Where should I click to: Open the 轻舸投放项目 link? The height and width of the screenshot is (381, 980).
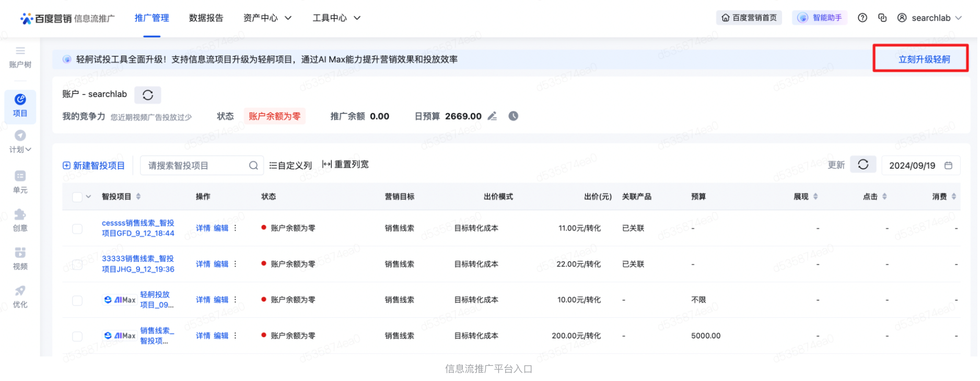pos(157,300)
